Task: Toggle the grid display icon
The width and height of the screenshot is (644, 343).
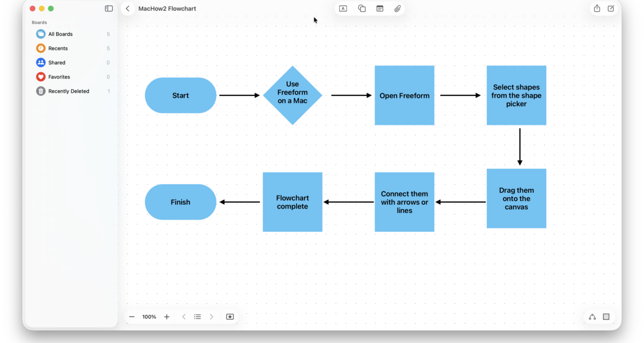Action: click(x=606, y=317)
